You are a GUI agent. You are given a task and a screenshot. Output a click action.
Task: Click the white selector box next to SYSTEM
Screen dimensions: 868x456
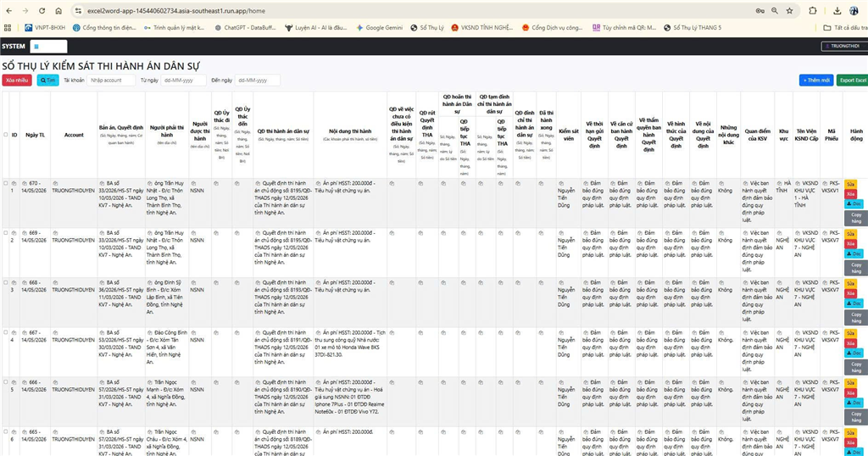coord(48,47)
